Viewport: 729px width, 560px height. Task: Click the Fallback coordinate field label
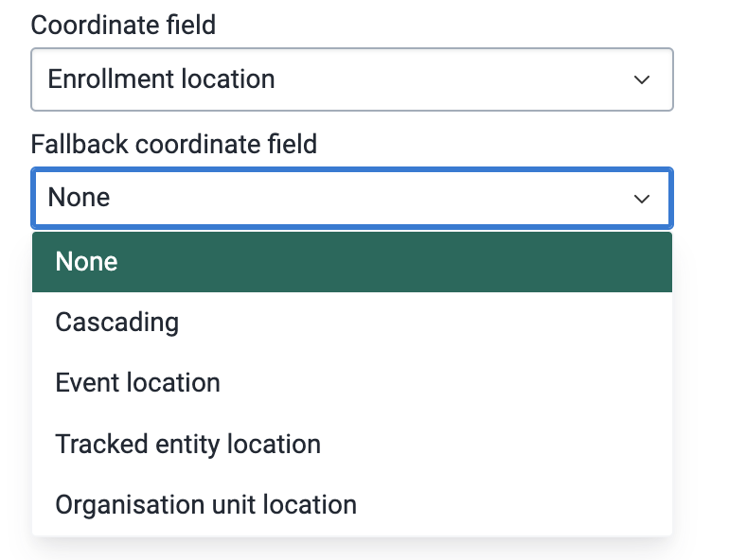click(x=174, y=144)
